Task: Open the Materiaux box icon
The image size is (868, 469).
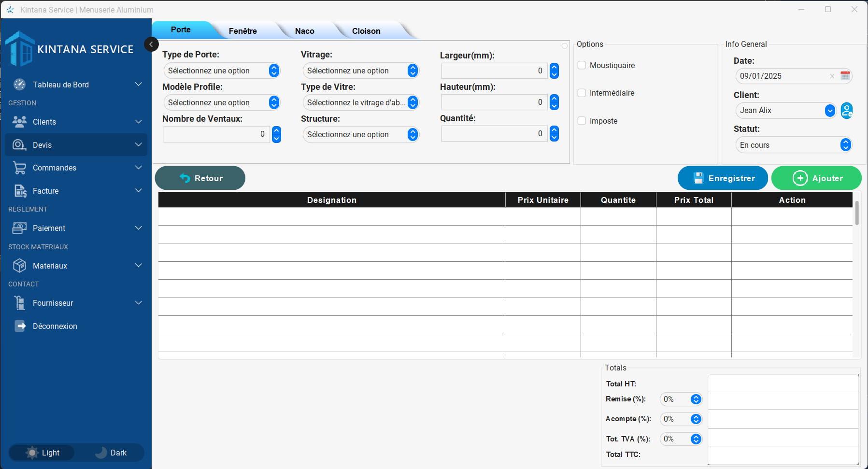Action: tap(19, 265)
